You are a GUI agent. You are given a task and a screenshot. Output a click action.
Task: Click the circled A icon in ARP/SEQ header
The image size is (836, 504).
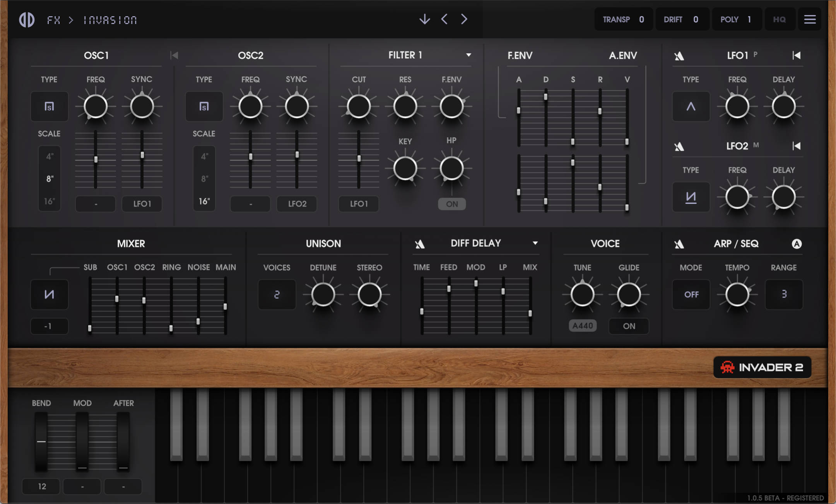[797, 244]
